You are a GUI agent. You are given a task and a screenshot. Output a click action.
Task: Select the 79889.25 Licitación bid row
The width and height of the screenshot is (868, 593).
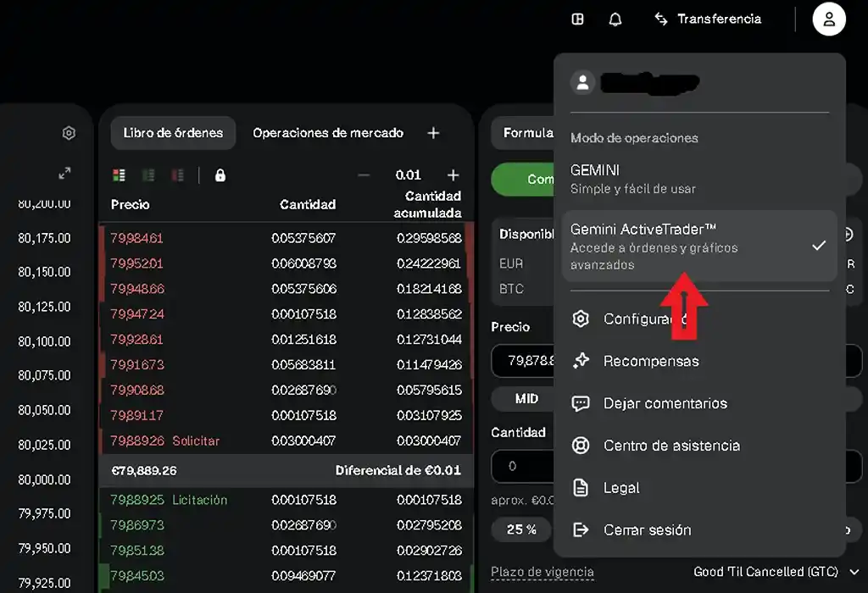tap(287, 500)
